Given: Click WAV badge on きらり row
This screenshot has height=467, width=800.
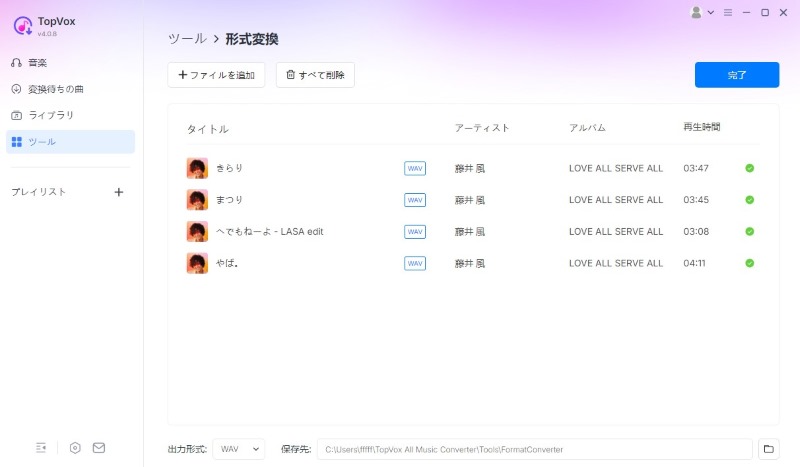Looking at the screenshot, I should coord(415,168).
